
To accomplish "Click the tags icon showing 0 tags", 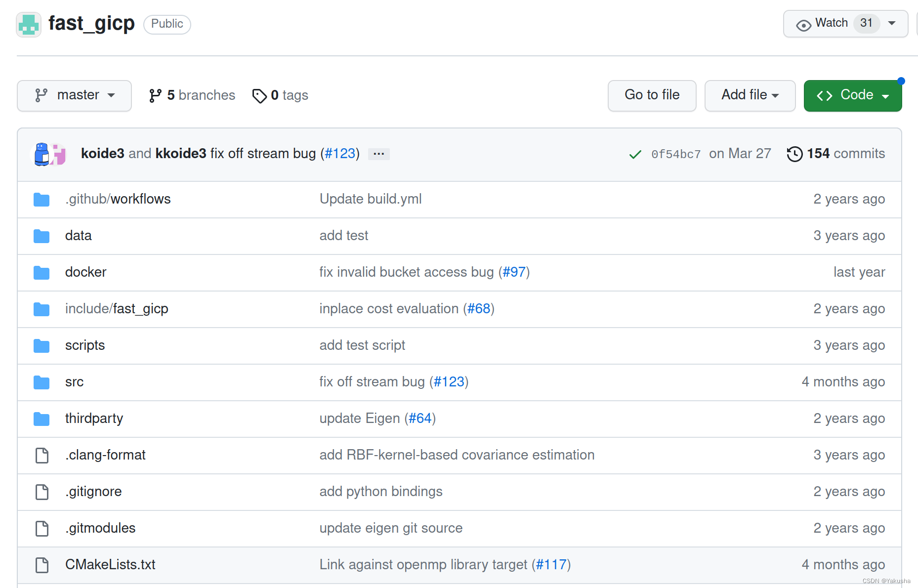I will [x=259, y=95].
